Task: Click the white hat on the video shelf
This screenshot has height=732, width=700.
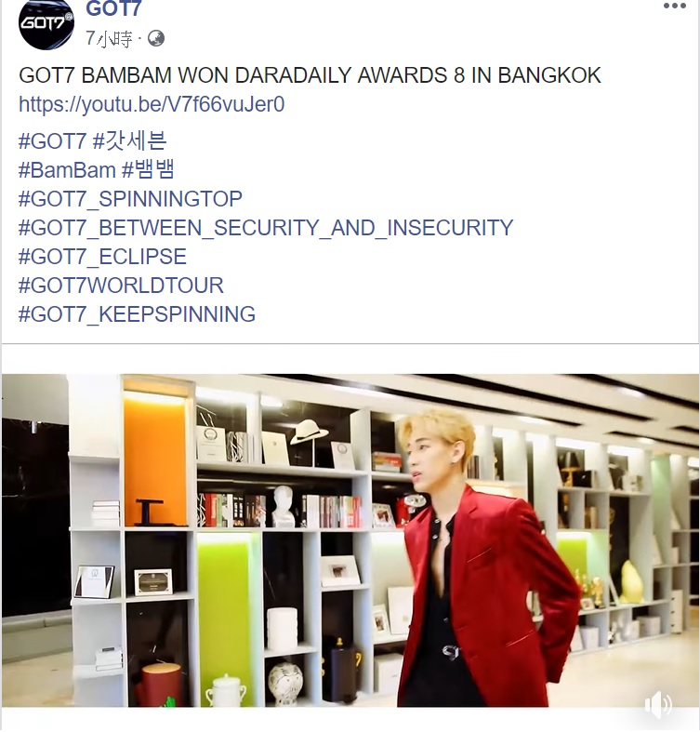Action: [x=309, y=432]
